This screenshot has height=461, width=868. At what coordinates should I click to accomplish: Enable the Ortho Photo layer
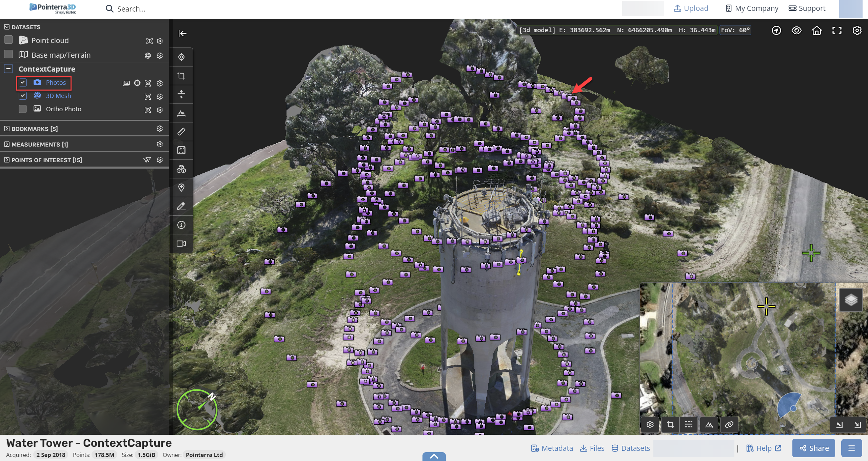point(23,109)
